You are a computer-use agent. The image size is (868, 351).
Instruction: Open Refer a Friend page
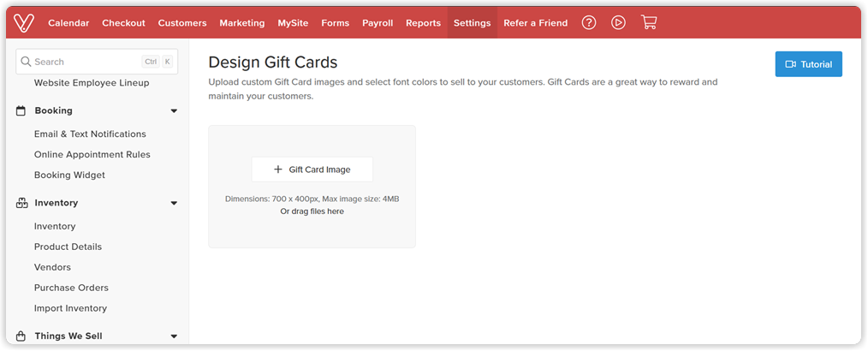pos(535,23)
